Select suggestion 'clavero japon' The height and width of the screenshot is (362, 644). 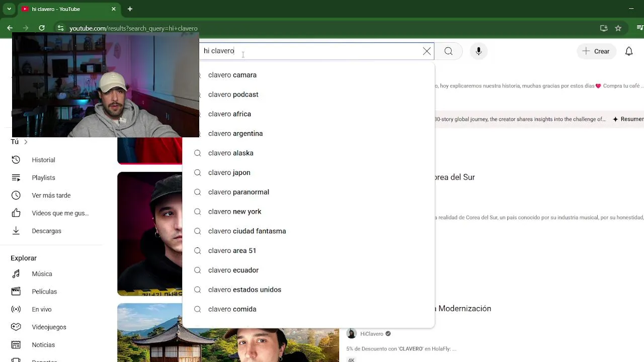point(308,172)
